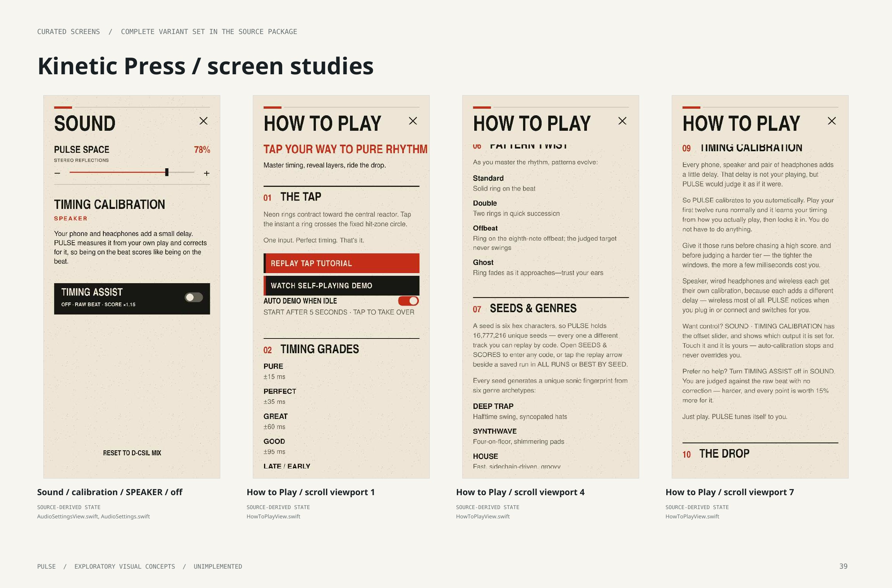Click the HOUSE genre entry

(x=516, y=461)
